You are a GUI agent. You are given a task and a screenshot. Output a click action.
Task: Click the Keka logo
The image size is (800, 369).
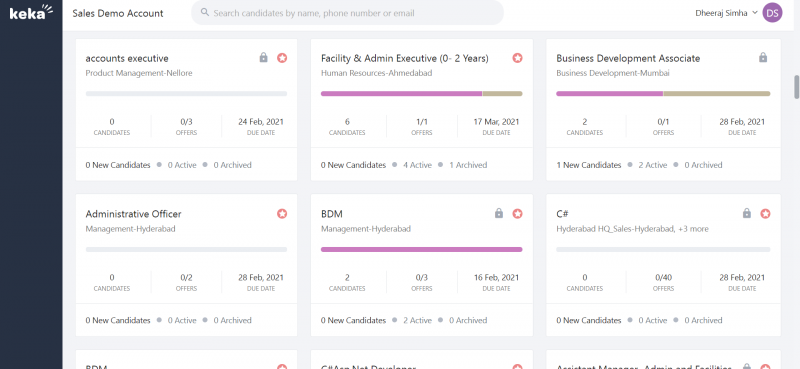pyautogui.click(x=31, y=12)
